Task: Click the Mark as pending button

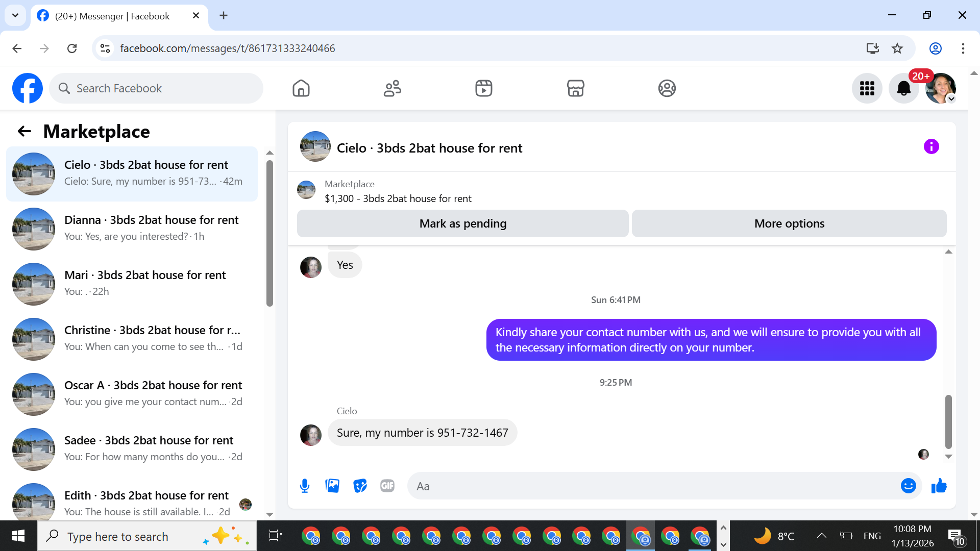Action: pyautogui.click(x=462, y=223)
